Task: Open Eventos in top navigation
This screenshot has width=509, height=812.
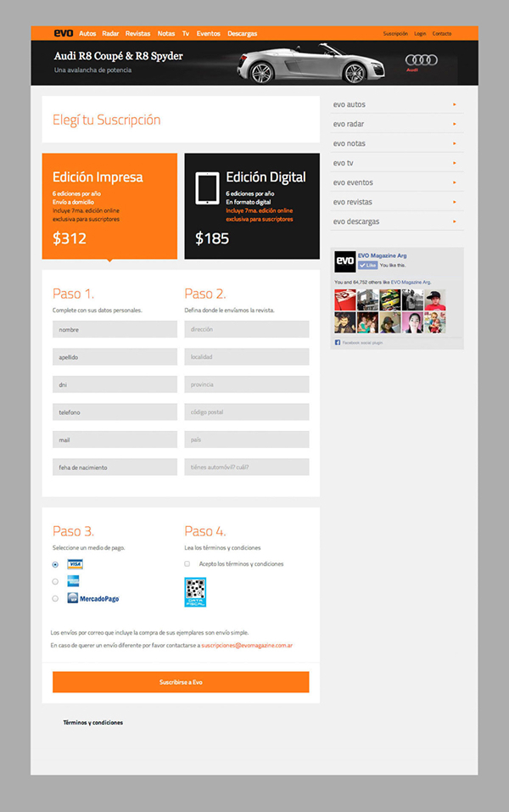Action: 208,34
